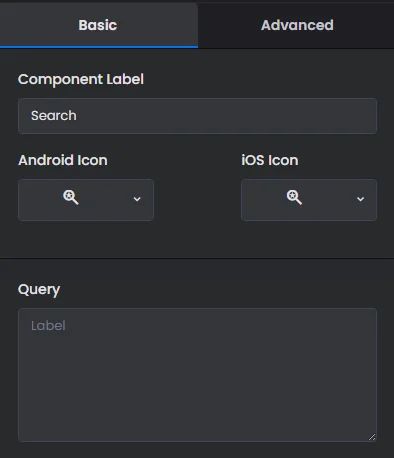
Task: Click the Query heading
Action: pos(39,290)
